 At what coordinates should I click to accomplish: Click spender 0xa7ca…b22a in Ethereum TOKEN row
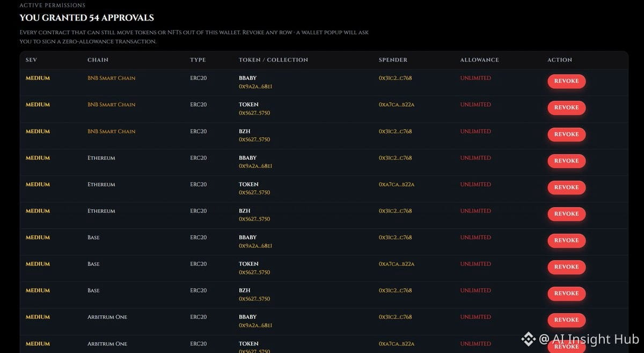[x=397, y=185]
